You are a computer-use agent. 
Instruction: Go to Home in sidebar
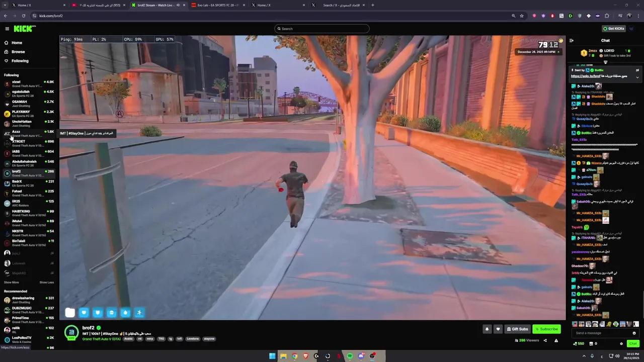click(17, 43)
